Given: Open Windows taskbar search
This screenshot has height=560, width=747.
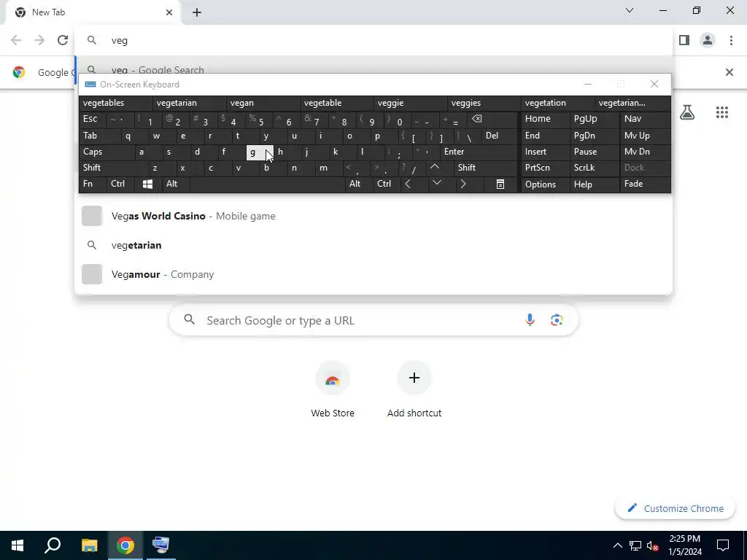Looking at the screenshot, I should click(x=53, y=545).
